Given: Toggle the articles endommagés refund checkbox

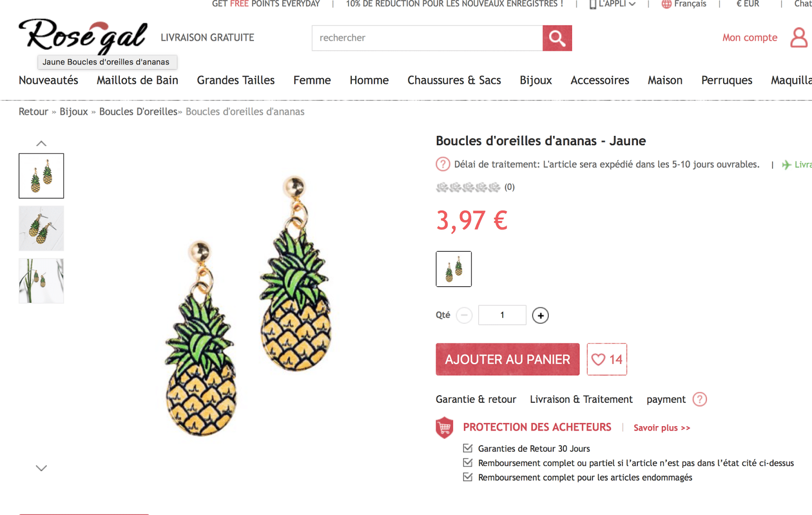Looking at the screenshot, I should click(468, 477).
